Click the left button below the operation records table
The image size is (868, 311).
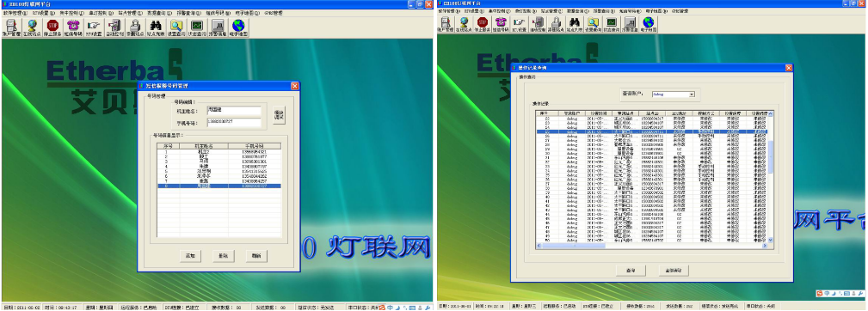(630, 270)
